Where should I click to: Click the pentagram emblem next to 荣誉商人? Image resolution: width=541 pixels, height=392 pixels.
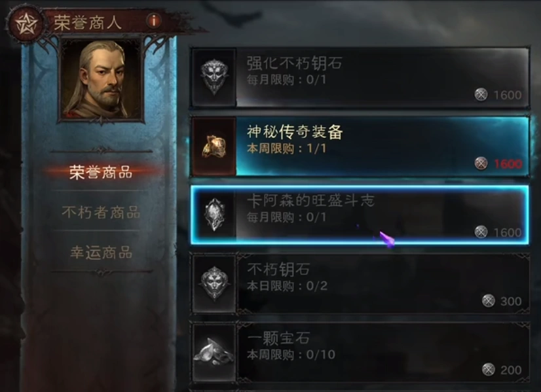pos(25,24)
